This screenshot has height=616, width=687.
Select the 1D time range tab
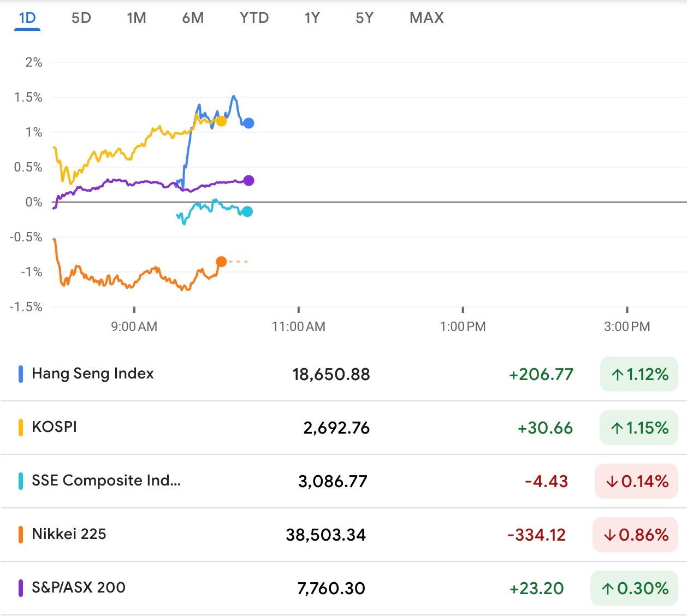tap(27, 18)
